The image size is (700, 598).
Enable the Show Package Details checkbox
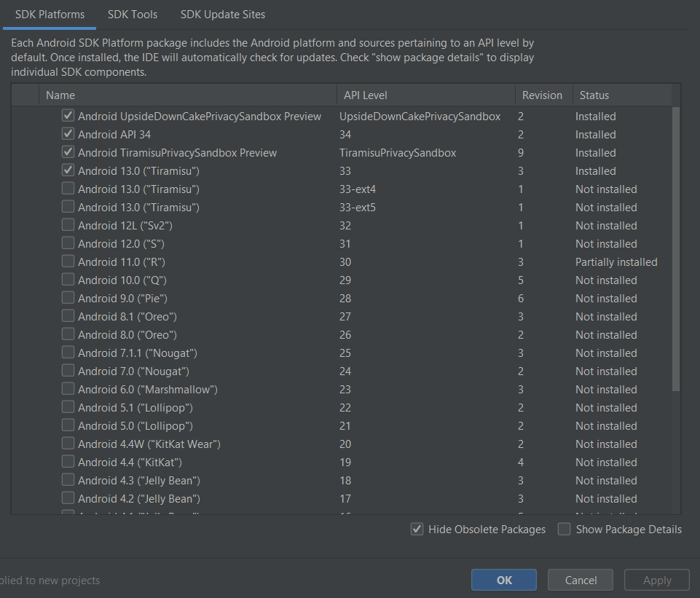tap(565, 530)
